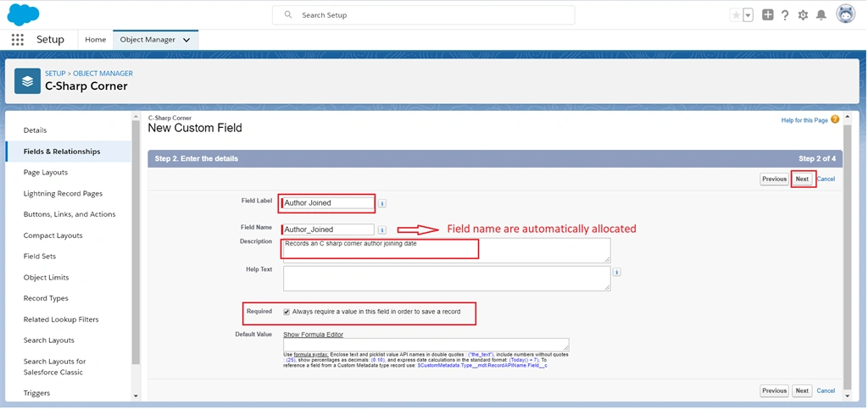
Task: Click the top Previous button
Action: [x=774, y=179]
